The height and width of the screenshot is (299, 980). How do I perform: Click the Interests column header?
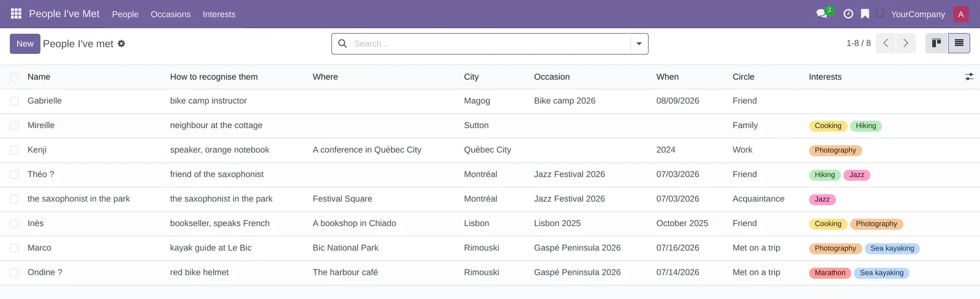(x=825, y=77)
